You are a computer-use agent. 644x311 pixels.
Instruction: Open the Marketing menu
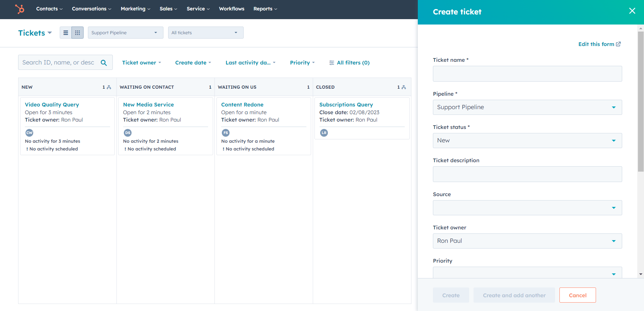pos(136,9)
